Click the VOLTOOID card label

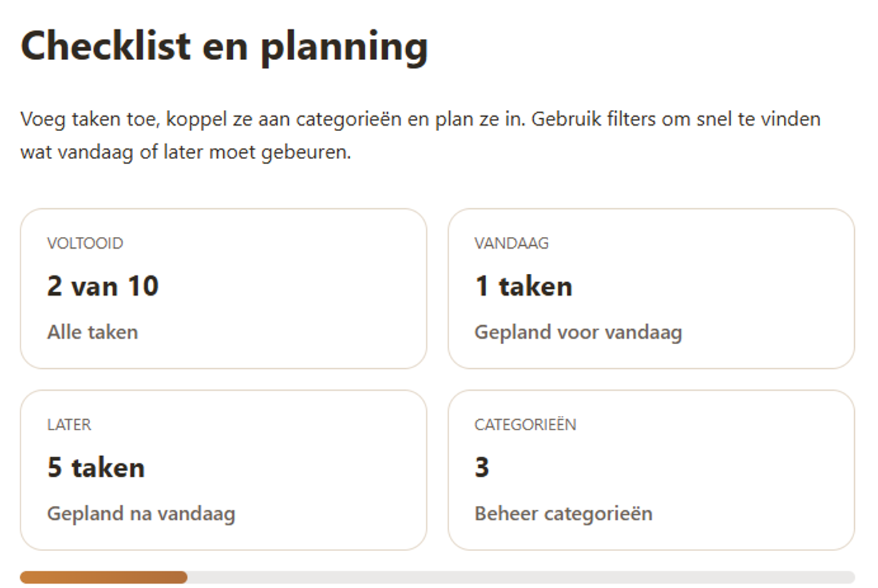coord(85,242)
